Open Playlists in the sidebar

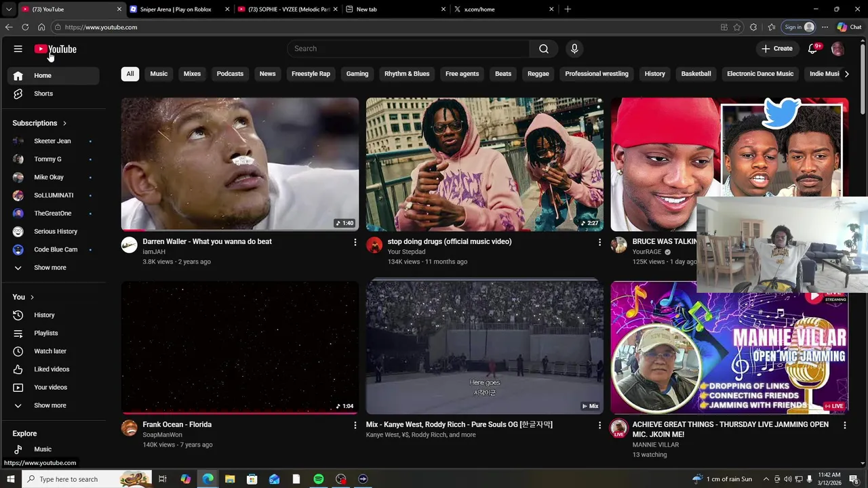(x=53, y=333)
